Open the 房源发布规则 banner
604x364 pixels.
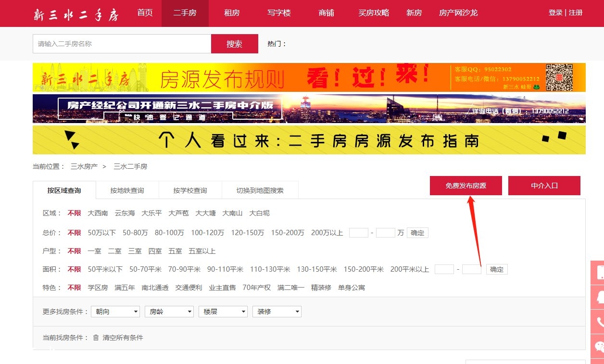pos(309,77)
